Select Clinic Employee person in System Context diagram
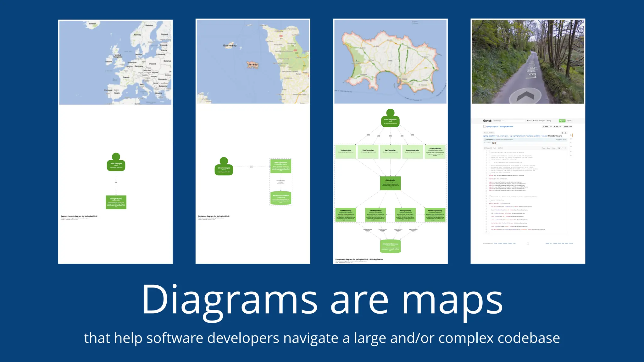This screenshot has height=362, width=644. pyautogui.click(x=116, y=162)
